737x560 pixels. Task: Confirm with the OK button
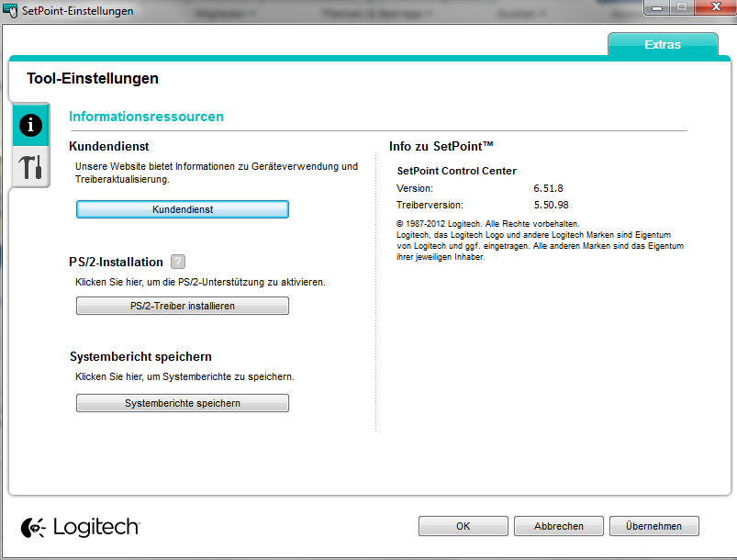click(463, 526)
